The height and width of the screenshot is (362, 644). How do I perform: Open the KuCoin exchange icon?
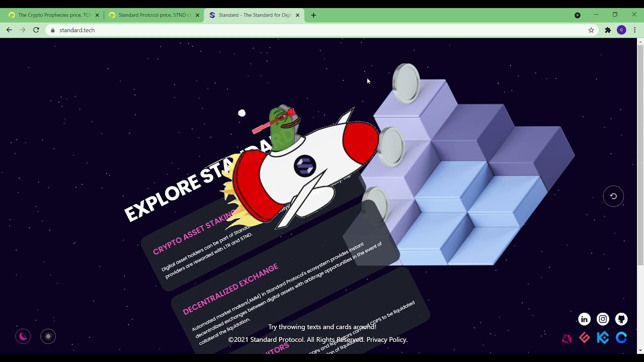603,338
